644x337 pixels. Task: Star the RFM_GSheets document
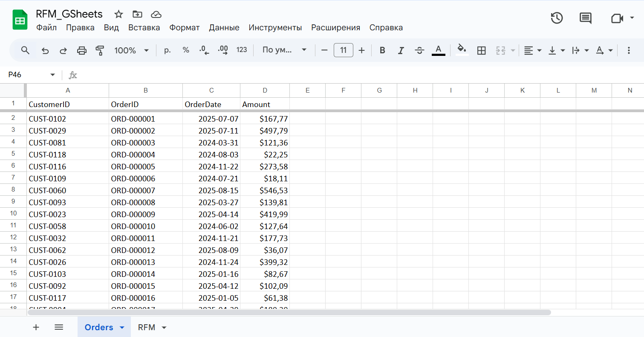click(x=118, y=14)
